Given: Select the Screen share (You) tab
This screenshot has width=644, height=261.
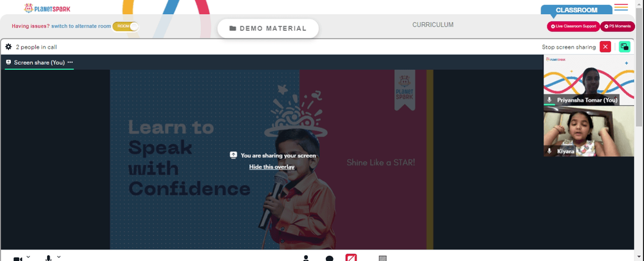Looking at the screenshot, I should coord(39,62).
